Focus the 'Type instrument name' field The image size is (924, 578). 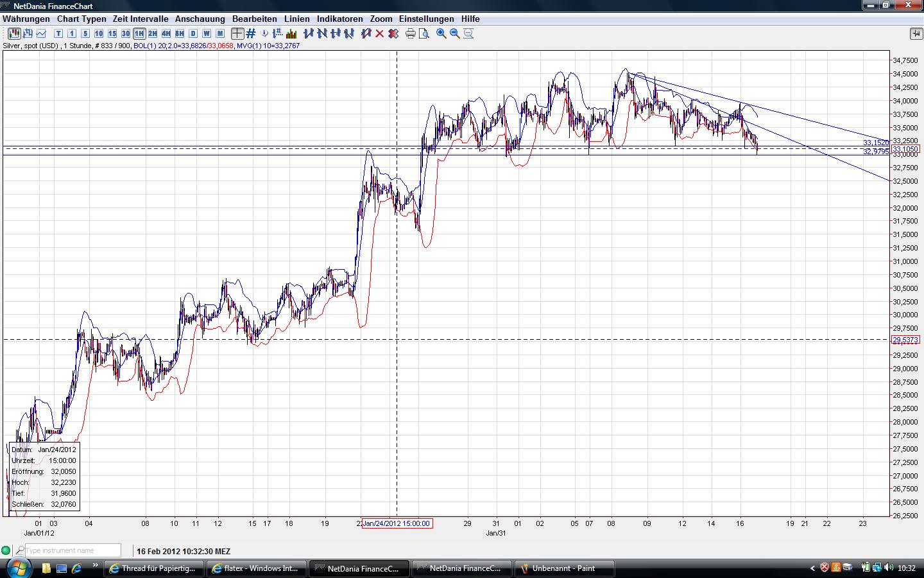[x=73, y=550]
